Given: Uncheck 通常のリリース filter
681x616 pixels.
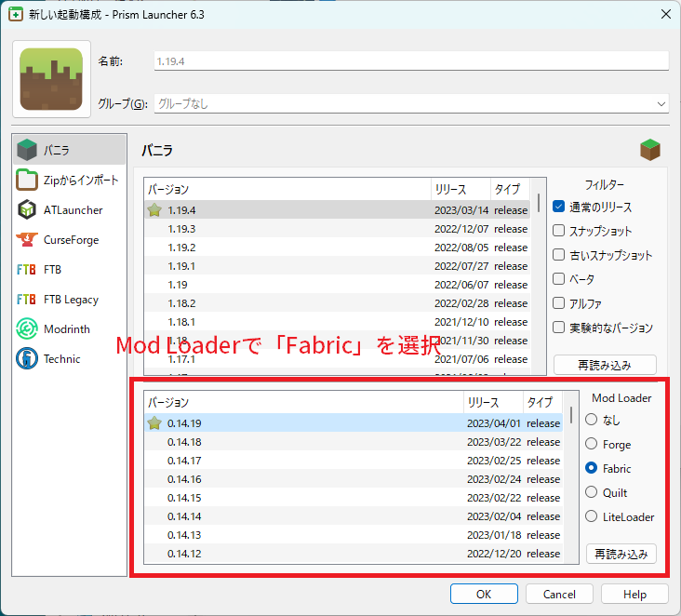Looking at the screenshot, I should point(558,207).
